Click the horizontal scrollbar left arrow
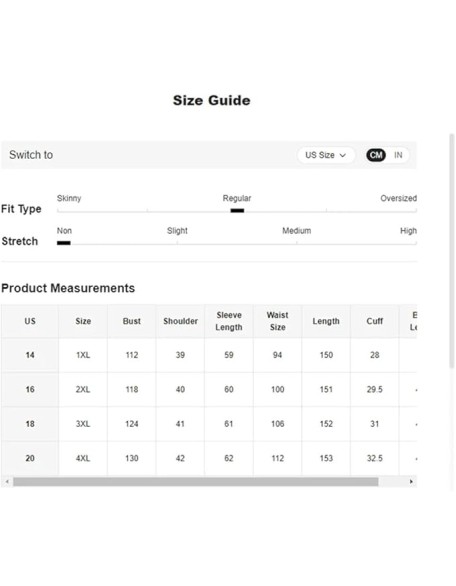This screenshot has height=586, width=456. (x=7, y=481)
